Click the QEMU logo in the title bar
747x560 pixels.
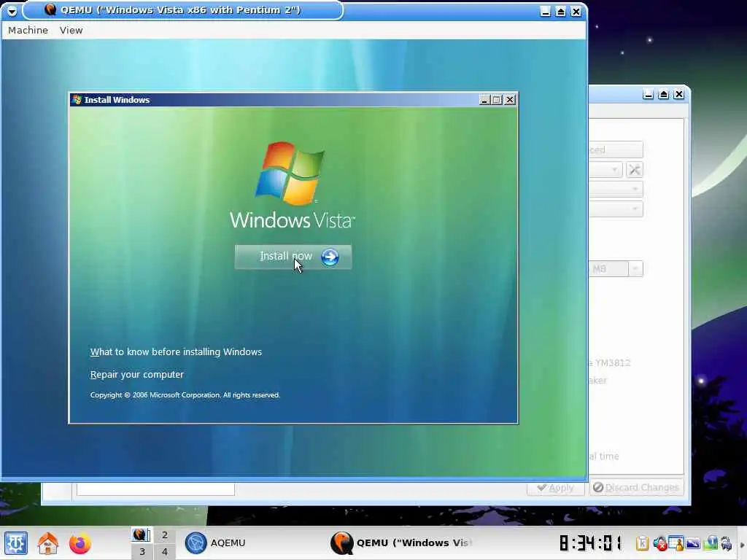coord(50,9)
